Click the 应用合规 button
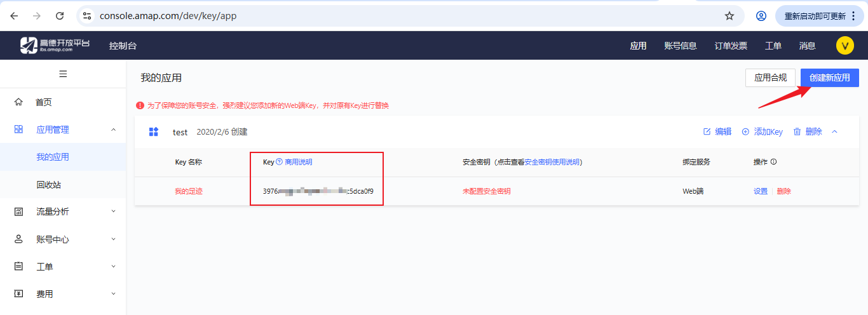This screenshot has width=868, height=315. point(770,77)
